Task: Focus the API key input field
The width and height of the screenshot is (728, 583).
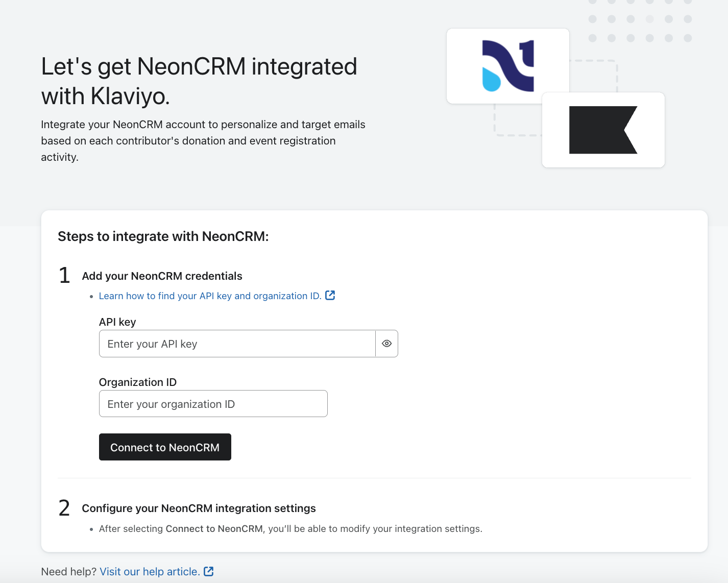Action: point(237,344)
